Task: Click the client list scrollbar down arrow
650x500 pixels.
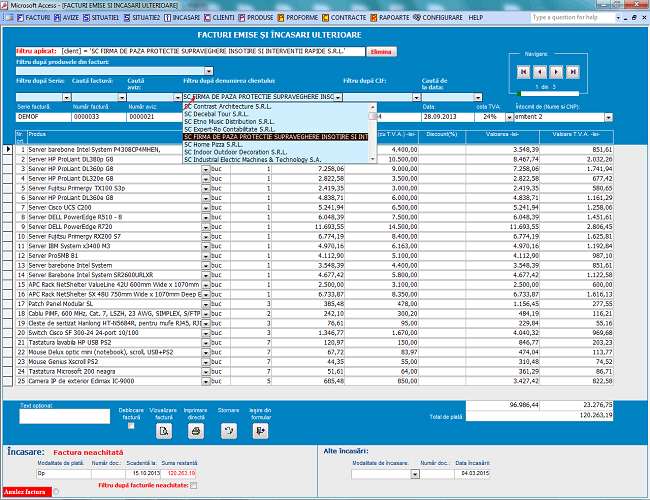Action: coord(373,159)
